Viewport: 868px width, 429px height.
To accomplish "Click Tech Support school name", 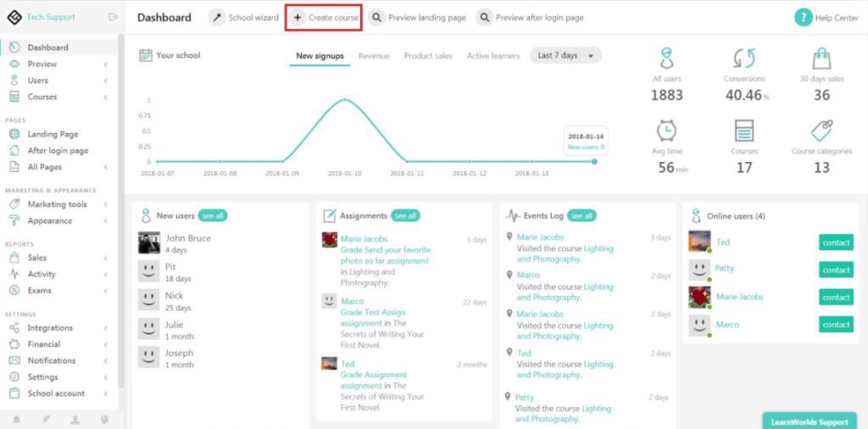I will pyautogui.click(x=51, y=17).
